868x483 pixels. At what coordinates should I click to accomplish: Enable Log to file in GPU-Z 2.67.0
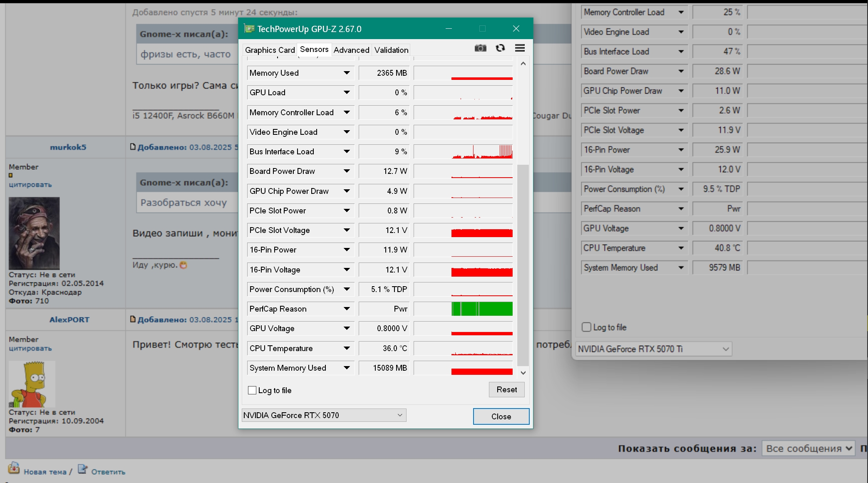point(252,390)
